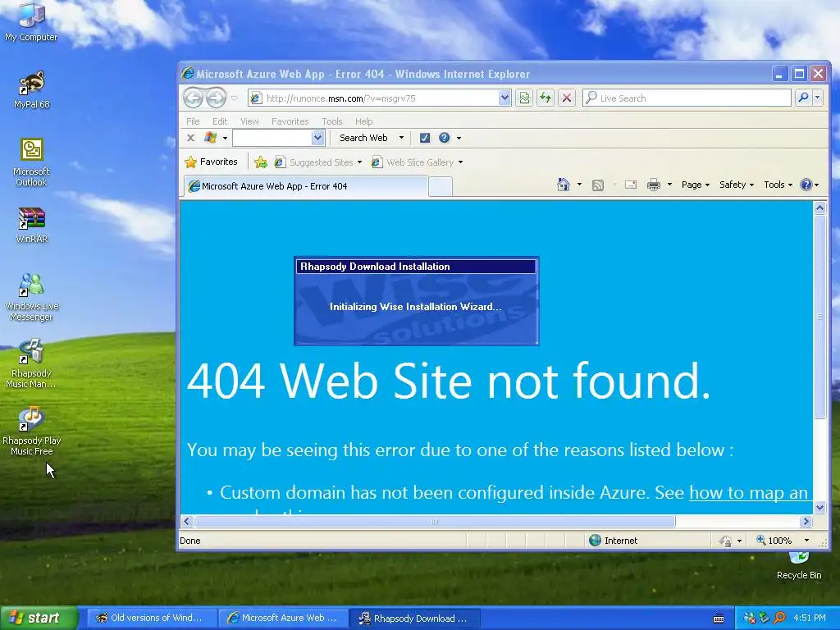This screenshot has width=840, height=630.
Task: Click the Search Web button
Action: click(x=363, y=138)
